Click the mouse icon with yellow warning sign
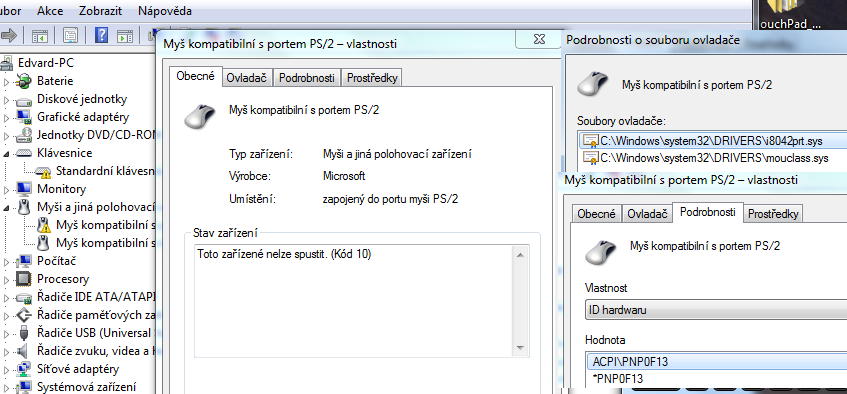The width and height of the screenshot is (847, 394). click(44, 225)
